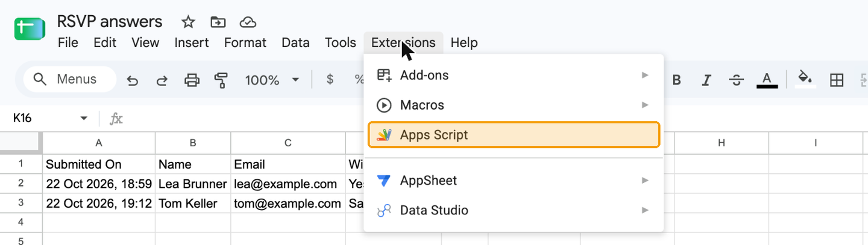
Task: Open the Macros submenu
Action: [514, 105]
